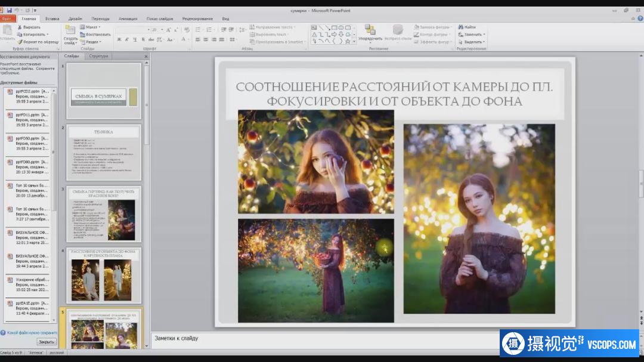Open the Макет layout dropdown

91,27
